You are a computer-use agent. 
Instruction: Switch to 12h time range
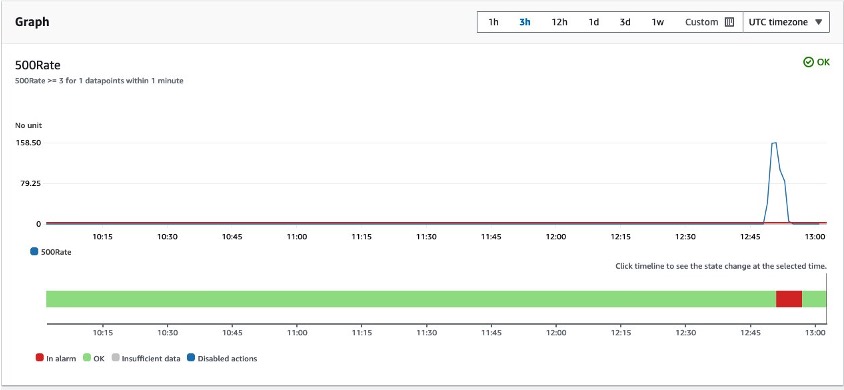pos(559,22)
